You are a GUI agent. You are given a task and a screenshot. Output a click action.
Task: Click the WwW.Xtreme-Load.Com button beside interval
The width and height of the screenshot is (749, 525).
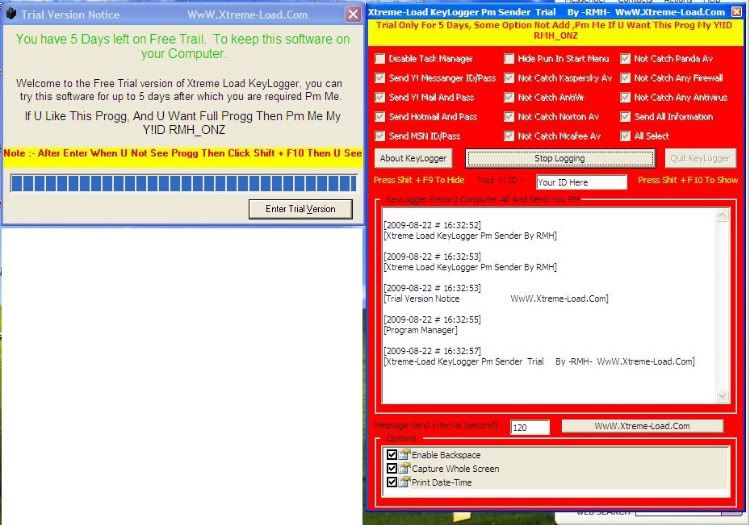(642, 426)
